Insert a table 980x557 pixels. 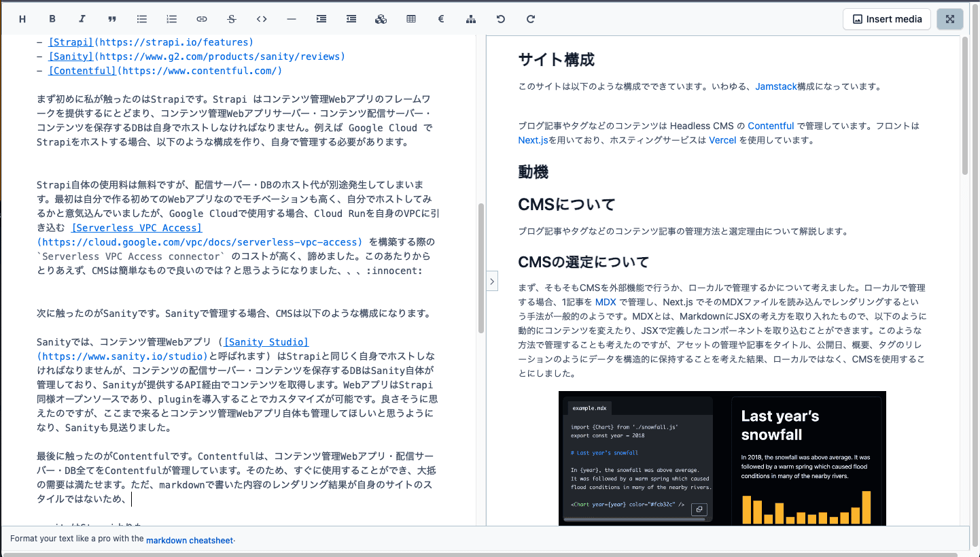pyautogui.click(x=410, y=19)
